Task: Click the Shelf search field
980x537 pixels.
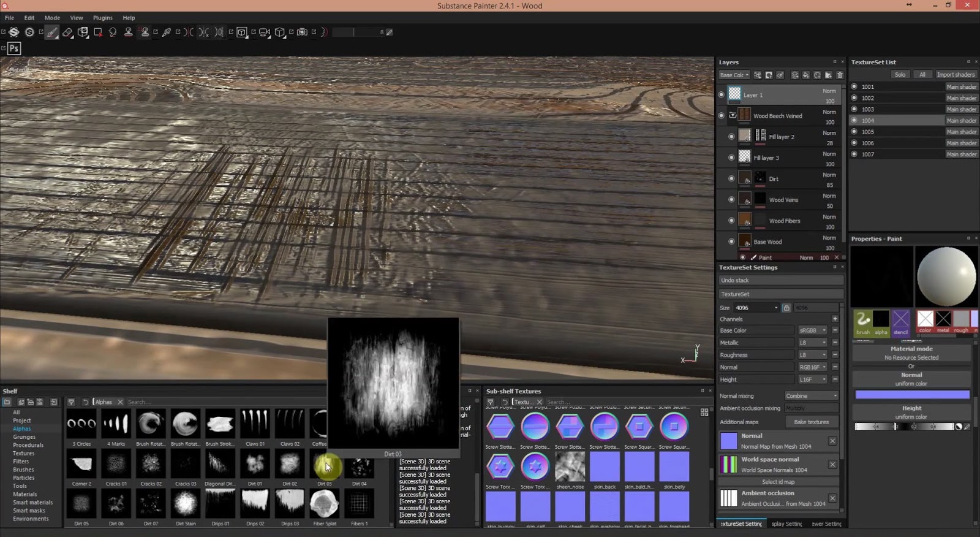Action: [x=227, y=402]
